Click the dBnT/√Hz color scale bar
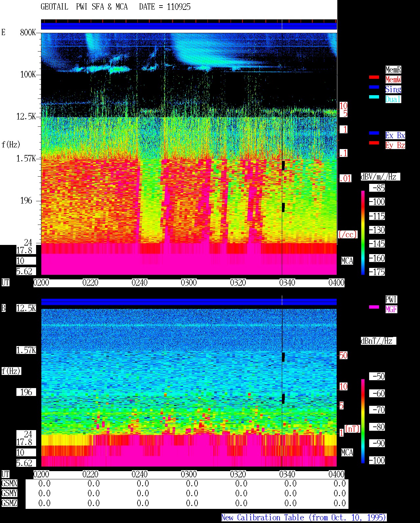The height and width of the screenshot is (523, 420). pos(363,421)
